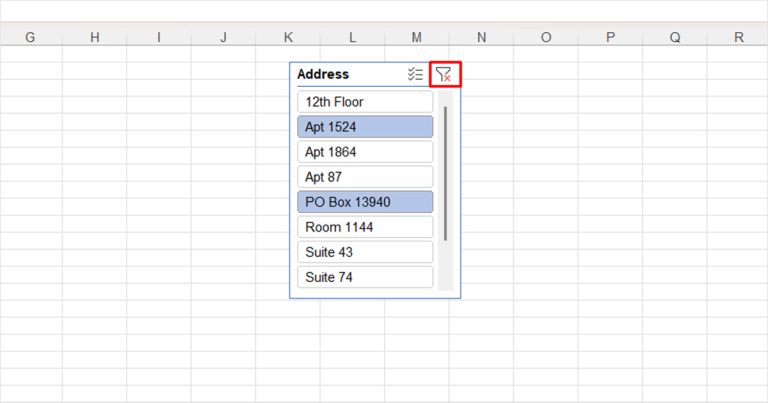Toggle the Multi-Select icon in slicer
Viewport: 768px width, 403px height.
point(415,74)
